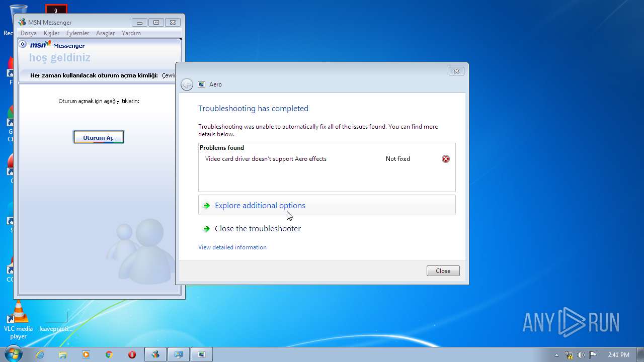The image size is (644, 362).
Task: Open Windows Media Player from taskbar
Action: (x=86, y=354)
